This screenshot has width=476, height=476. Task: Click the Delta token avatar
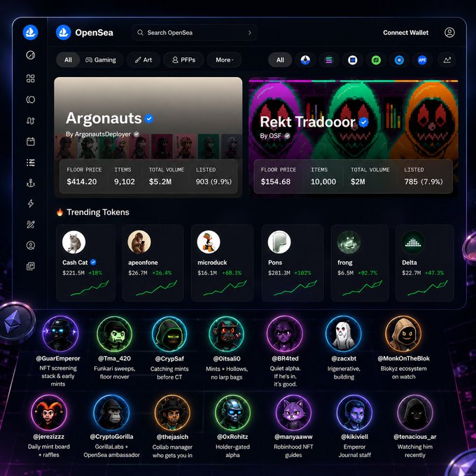coord(413,242)
